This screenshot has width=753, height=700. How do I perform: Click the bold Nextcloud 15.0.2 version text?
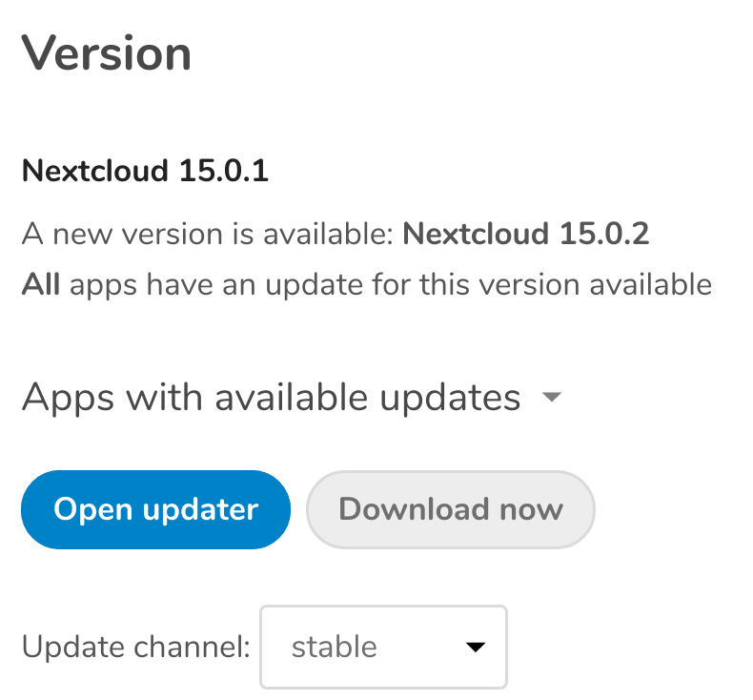coord(526,235)
